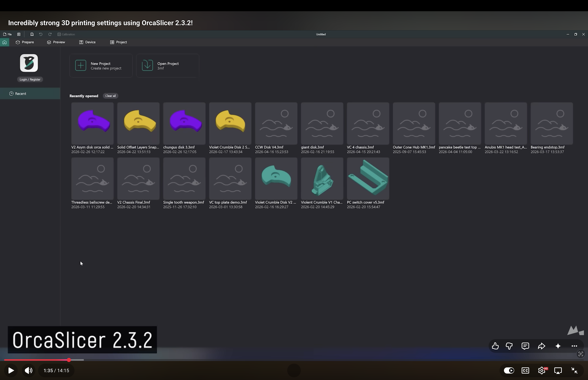Viewport: 588px width, 380px height.
Task: Select Recent in the sidebar
Action: (30, 94)
